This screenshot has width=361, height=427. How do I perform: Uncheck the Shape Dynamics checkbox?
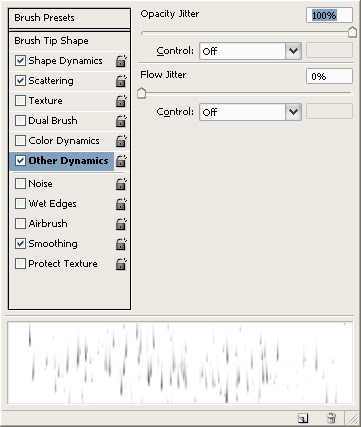[x=20, y=61]
